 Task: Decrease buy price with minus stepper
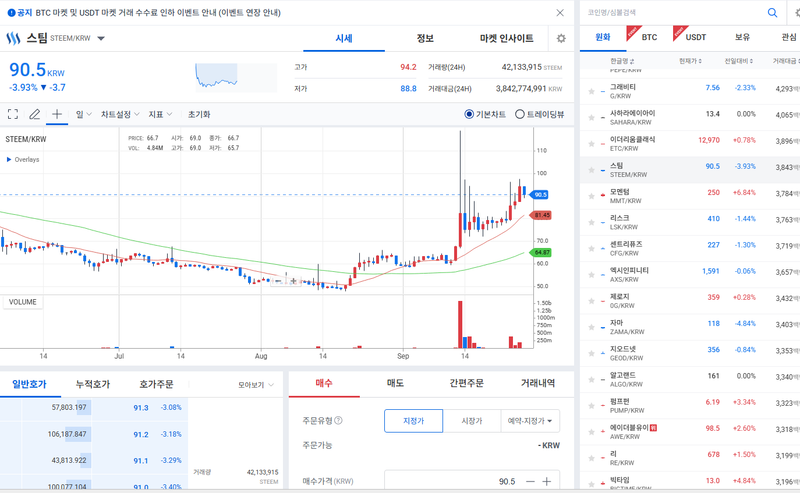coord(531,481)
